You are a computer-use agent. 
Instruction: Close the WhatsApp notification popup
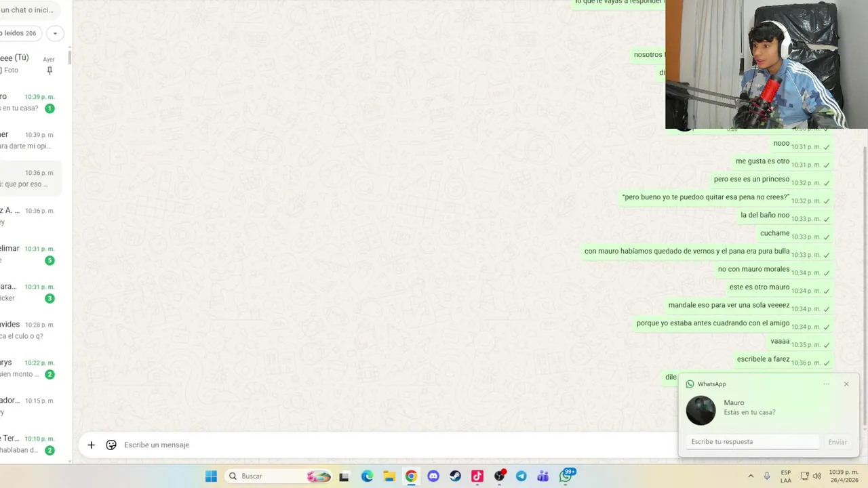coord(846,384)
